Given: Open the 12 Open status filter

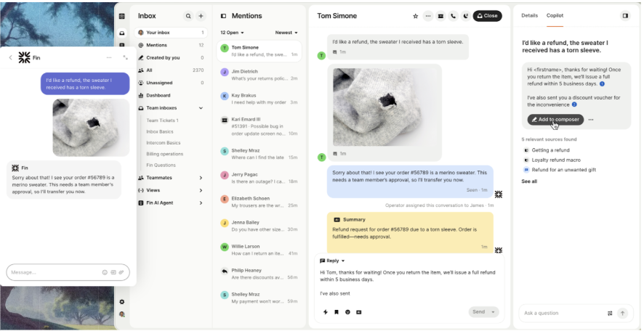Looking at the screenshot, I should pos(232,33).
